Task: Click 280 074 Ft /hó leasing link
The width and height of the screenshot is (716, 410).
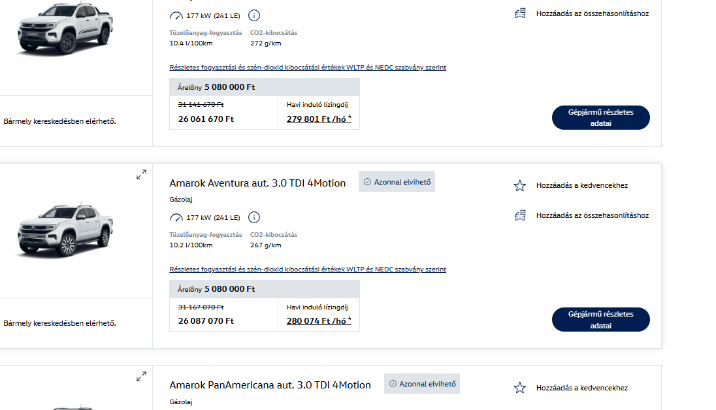Action: coord(319,321)
